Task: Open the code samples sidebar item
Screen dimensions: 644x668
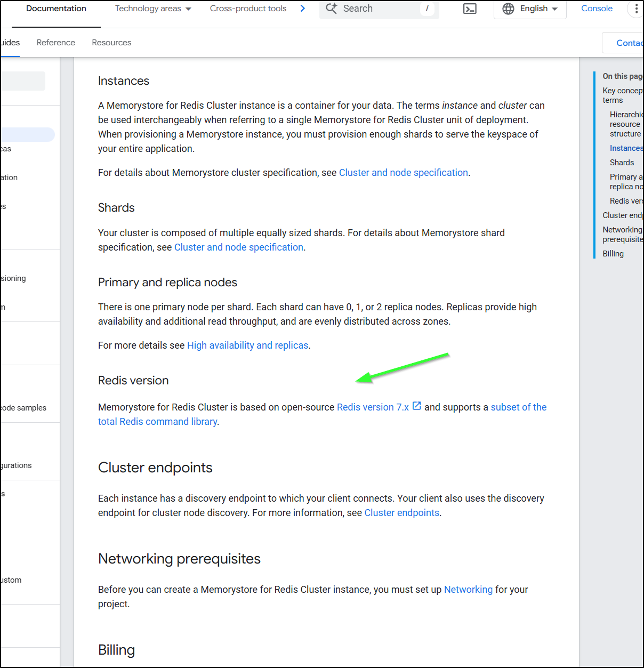Action: 24,408
